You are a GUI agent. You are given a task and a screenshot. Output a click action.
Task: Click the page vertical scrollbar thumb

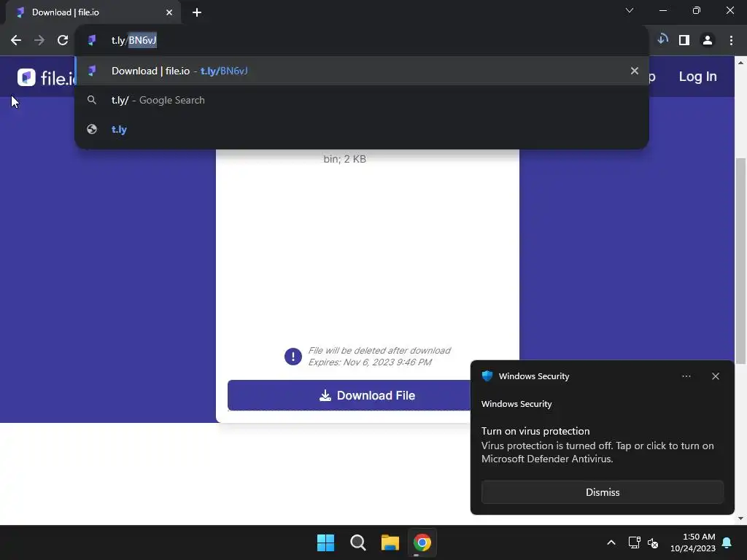[x=740, y=261]
